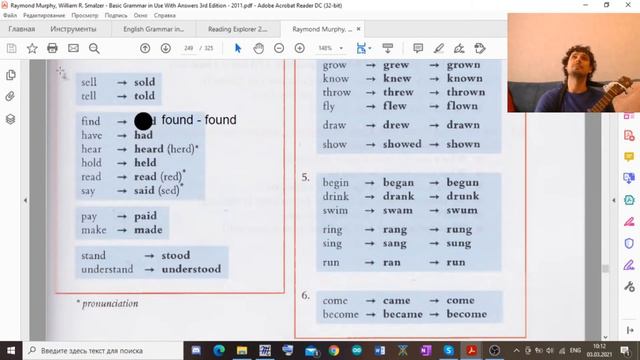Open the yellow Comment tool in right pane
This screenshot has width=640, height=360.
pyautogui.click(x=629, y=157)
